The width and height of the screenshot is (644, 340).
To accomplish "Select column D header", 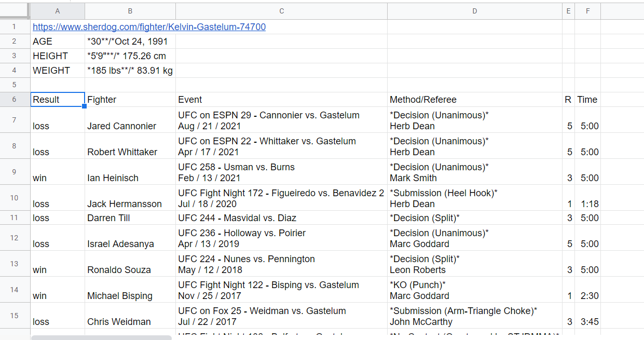I will [474, 11].
